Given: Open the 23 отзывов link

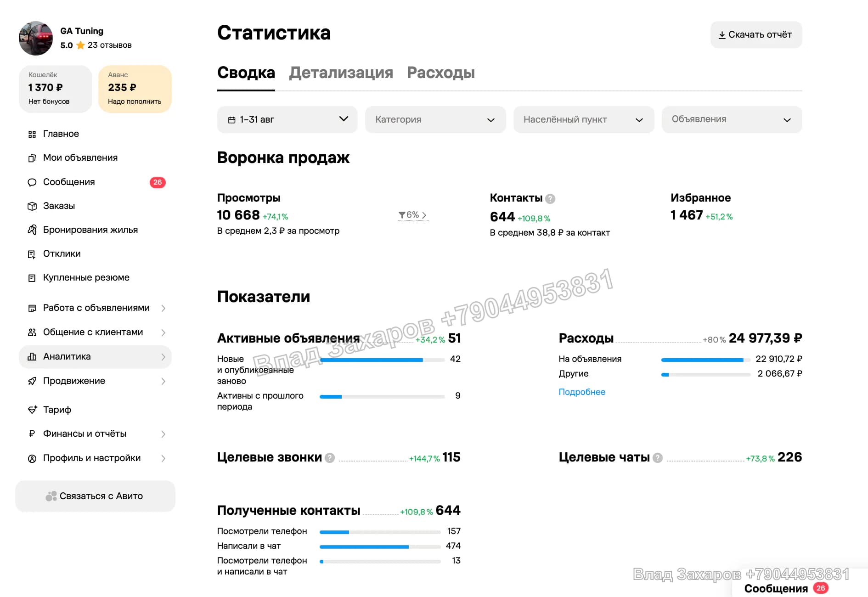Looking at the screenshot, I should 109,45.
